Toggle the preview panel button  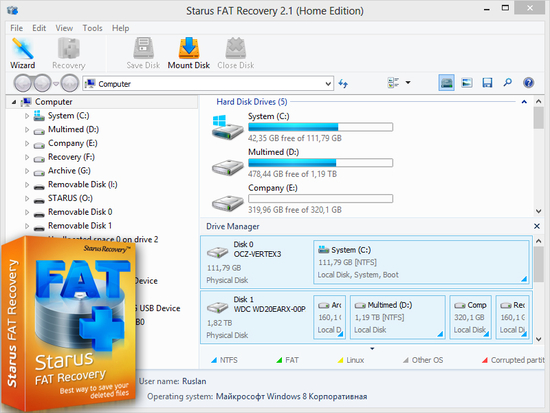[x=467, y=83]
